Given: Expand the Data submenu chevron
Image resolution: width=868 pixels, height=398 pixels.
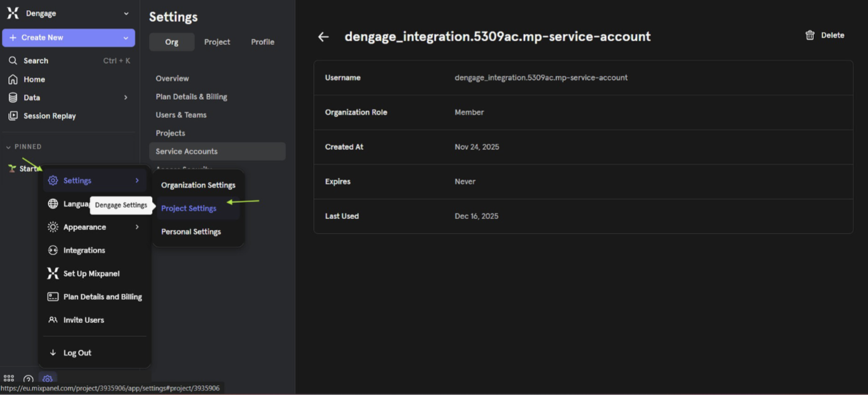Looking at the screenshot, I should click(125, 97).
